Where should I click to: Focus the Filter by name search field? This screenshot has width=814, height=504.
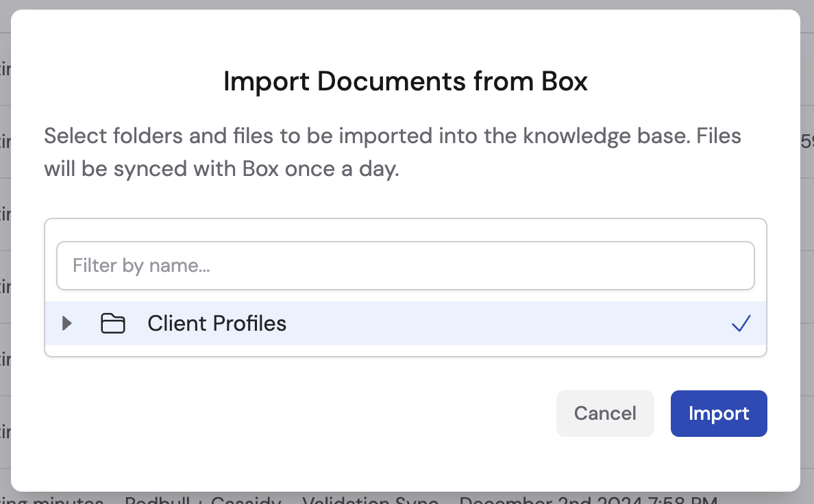[406, 265]
